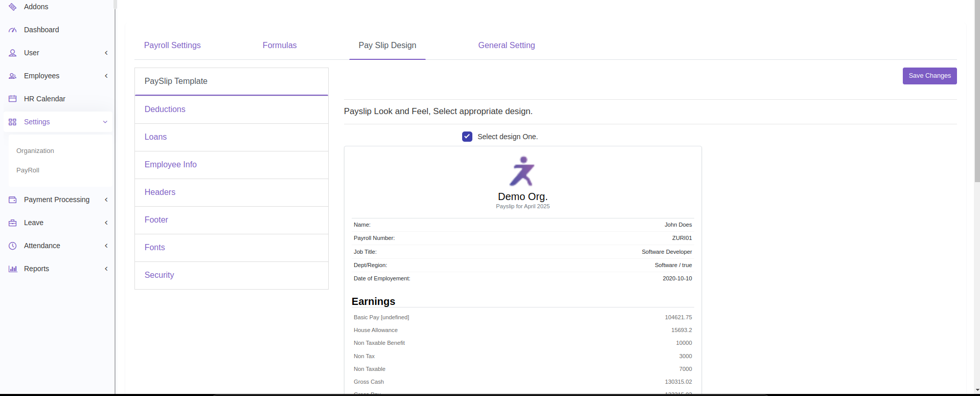The image size is (980, 396).
Task: Click the Attendance clock icon
Action: 13,246
